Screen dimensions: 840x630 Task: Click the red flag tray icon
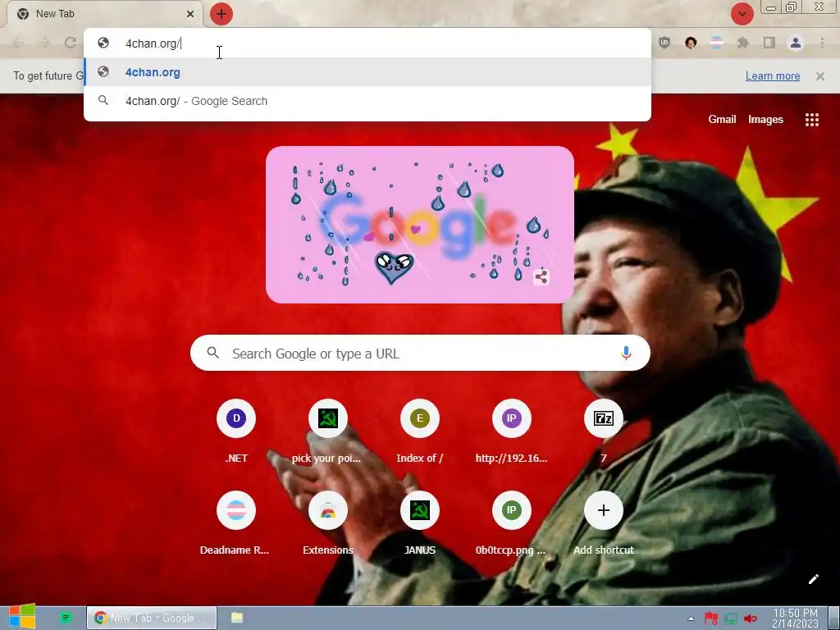(711, 619)
